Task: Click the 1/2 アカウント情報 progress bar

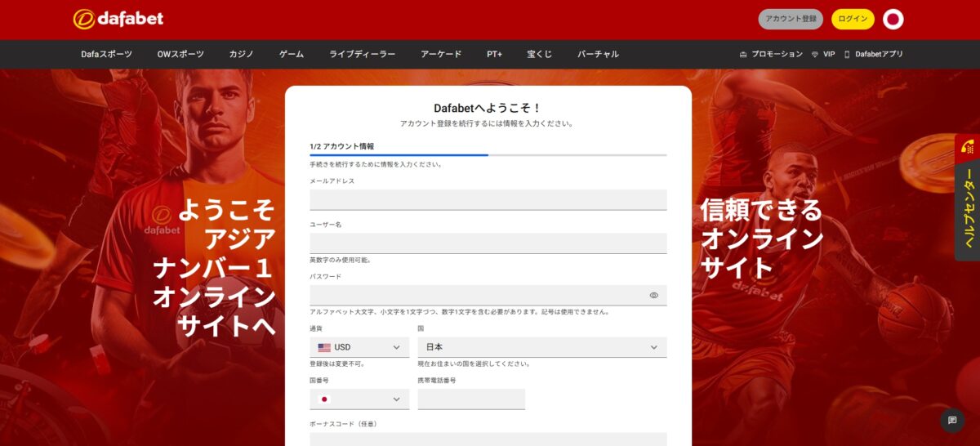Action: (488, 154)
